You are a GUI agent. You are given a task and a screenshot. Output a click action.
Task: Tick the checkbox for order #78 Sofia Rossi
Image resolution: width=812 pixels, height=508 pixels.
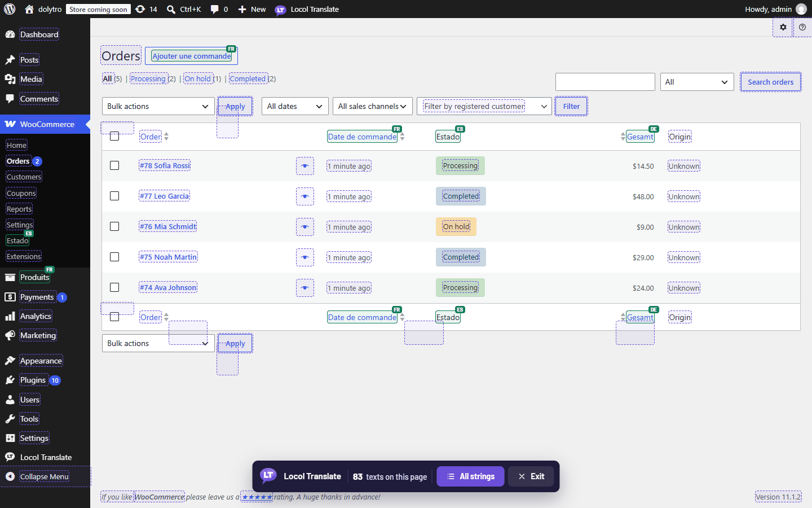coord(114,165)
